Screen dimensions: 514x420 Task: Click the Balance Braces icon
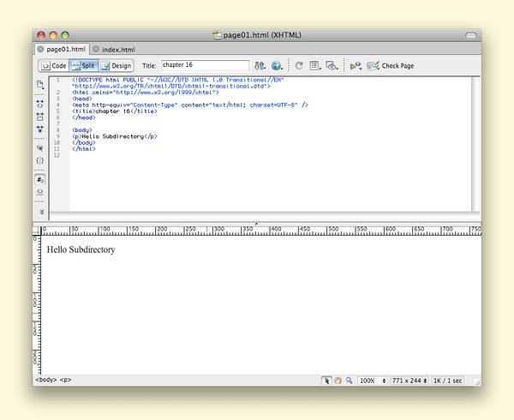(39, 160)
